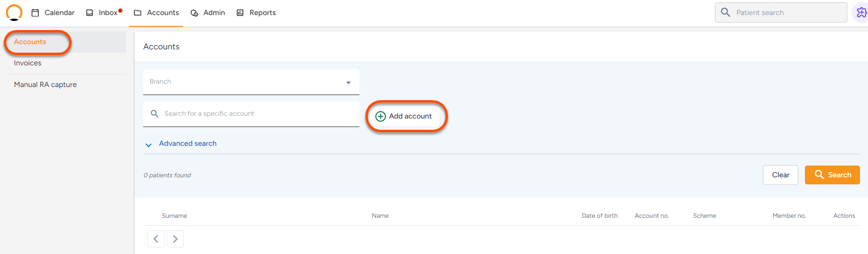Screen dimensions: 868x254
Task: Select Accounts in the left sidebar
Action: pos(30,42)
